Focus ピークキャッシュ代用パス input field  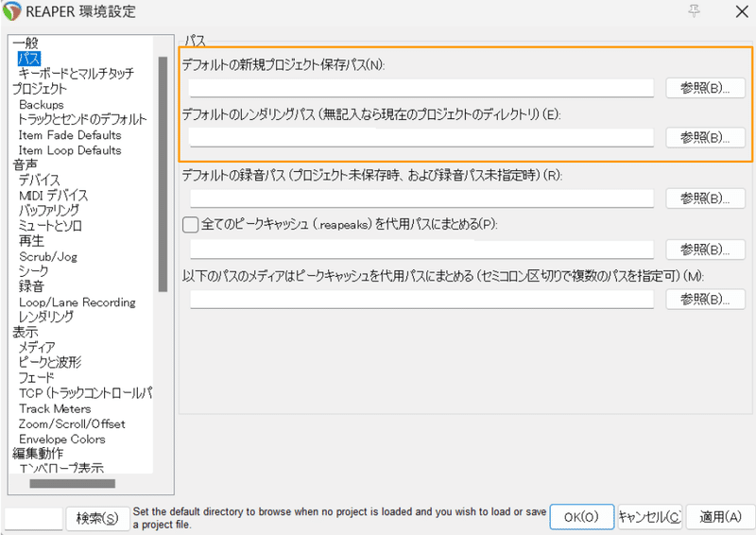(x=421, y=250)
